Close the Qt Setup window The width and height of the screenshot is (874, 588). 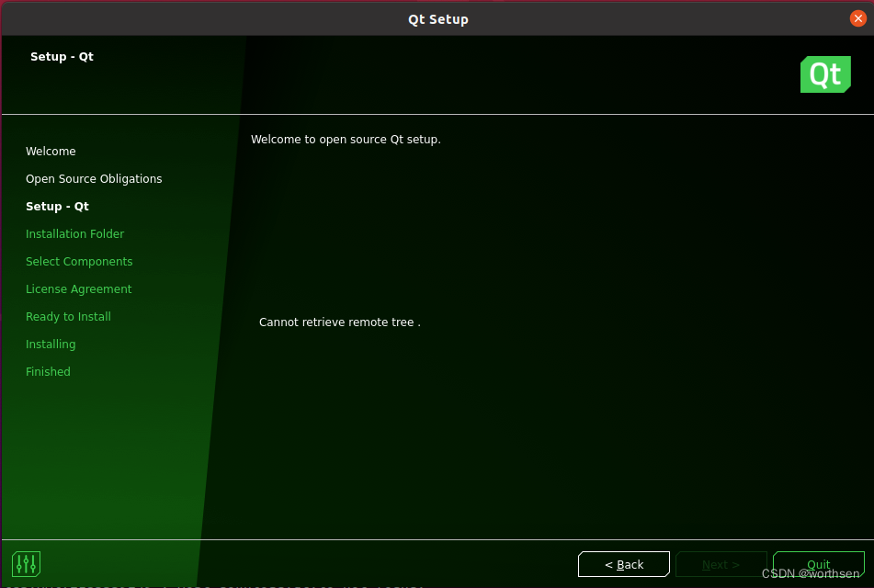point(857,18)
